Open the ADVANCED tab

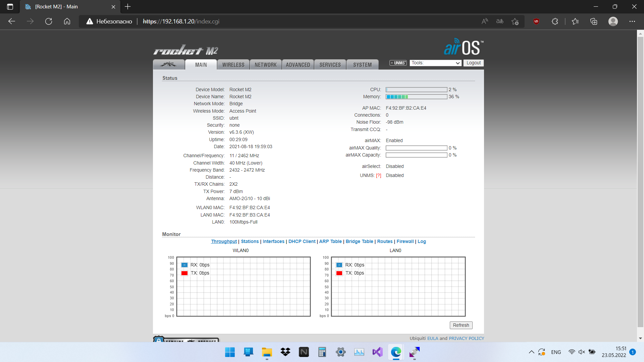(x=298, y=64)
